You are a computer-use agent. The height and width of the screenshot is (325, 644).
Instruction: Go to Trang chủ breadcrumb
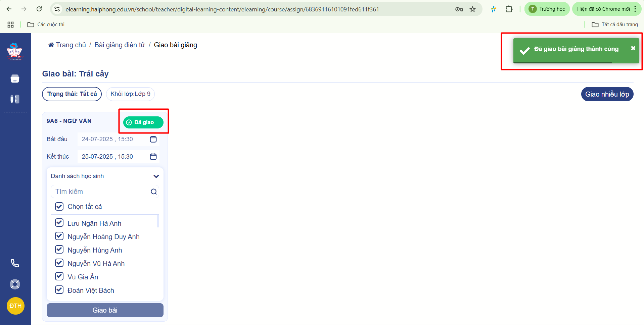click(67, 45)
